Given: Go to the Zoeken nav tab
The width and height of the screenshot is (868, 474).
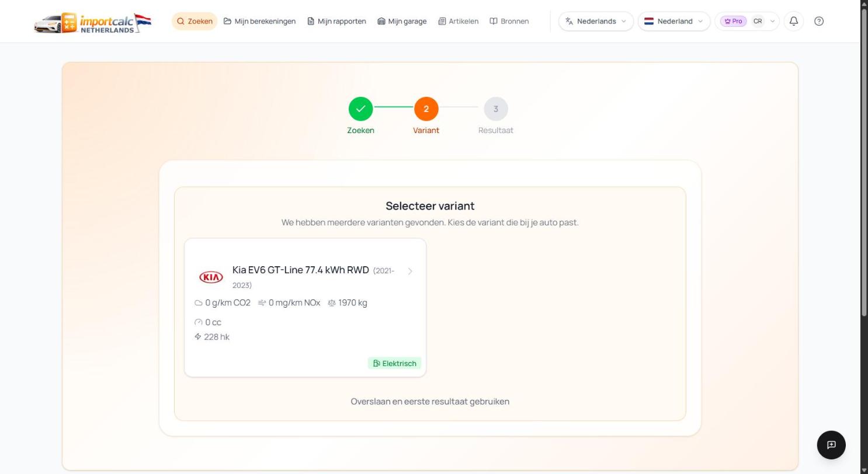Looking at the screenshot, I should 195,21.
